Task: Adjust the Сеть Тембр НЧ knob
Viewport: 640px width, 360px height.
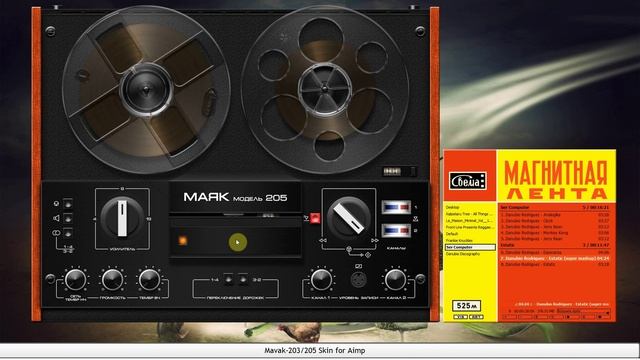Action: pyautogui.click(x=76, y=280)
